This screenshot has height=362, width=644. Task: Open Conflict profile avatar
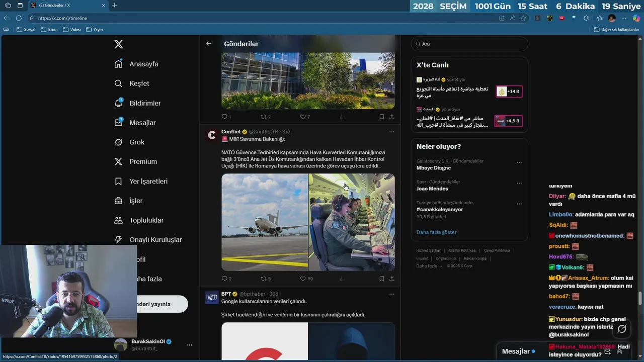click(212, 135)
